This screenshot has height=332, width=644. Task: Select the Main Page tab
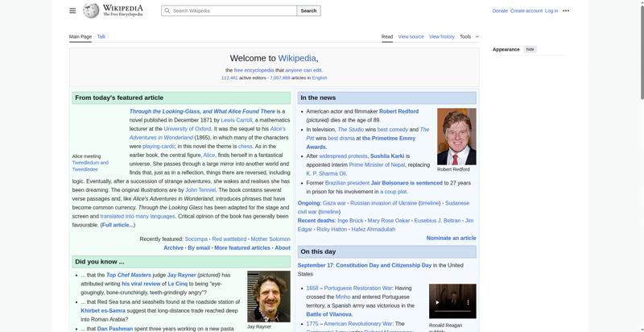[80, 36]
